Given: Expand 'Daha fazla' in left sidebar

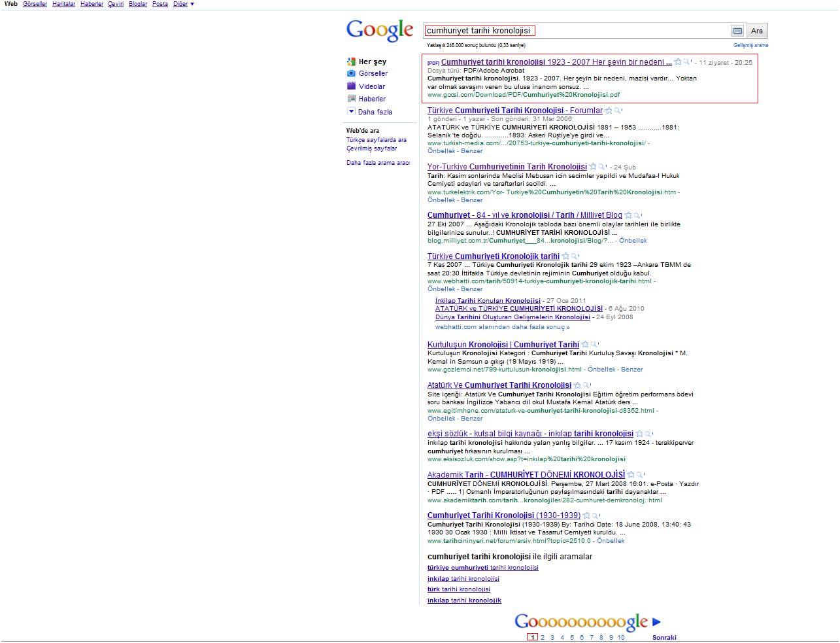Looking at the screenshot, I should point(370,112).
